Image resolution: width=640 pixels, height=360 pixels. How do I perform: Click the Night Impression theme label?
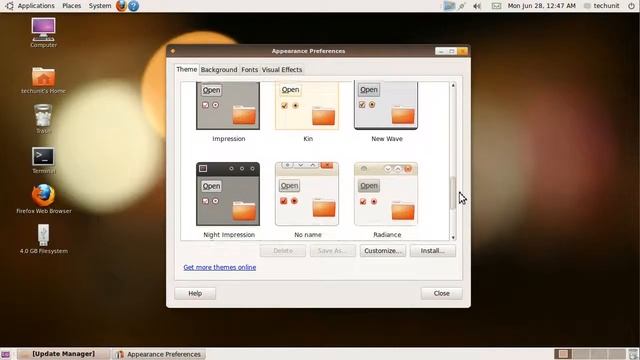tap(229, 235)
